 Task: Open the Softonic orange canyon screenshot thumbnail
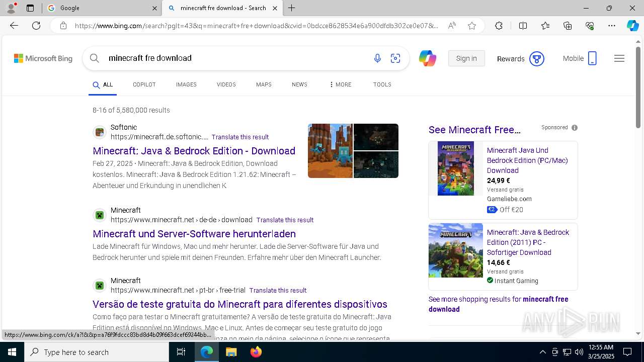point(330,151)
